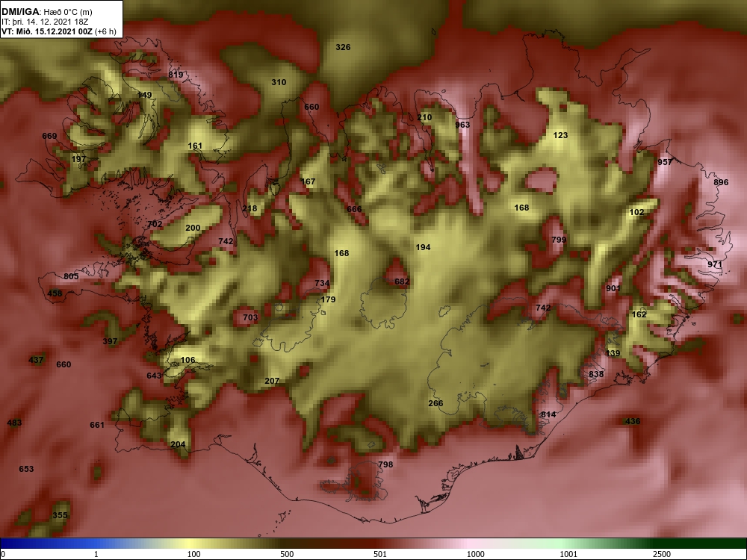Click the 682 label
This screenshot has height=560, width=747.
pos(402,281)
